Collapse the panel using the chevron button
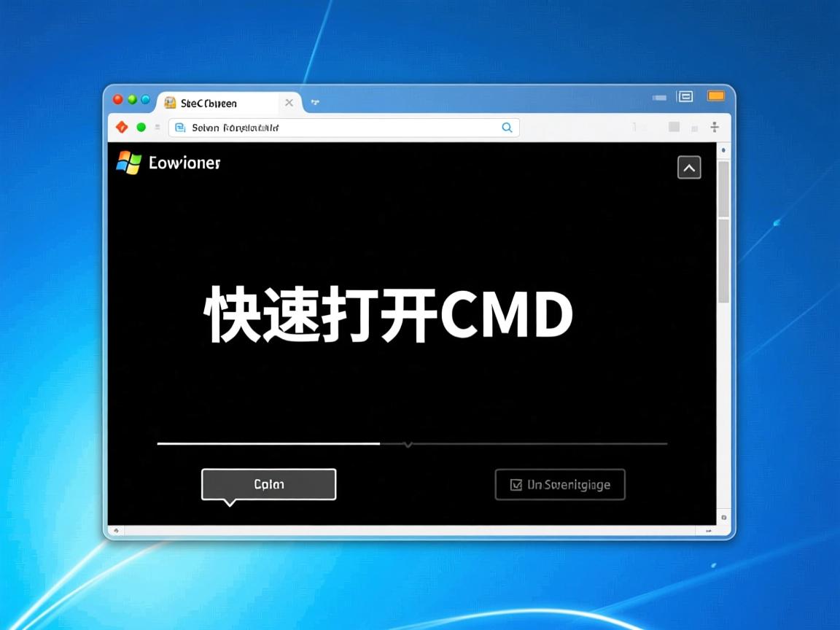The height and width of the screenshot is (630, 840). coord(689,167)
